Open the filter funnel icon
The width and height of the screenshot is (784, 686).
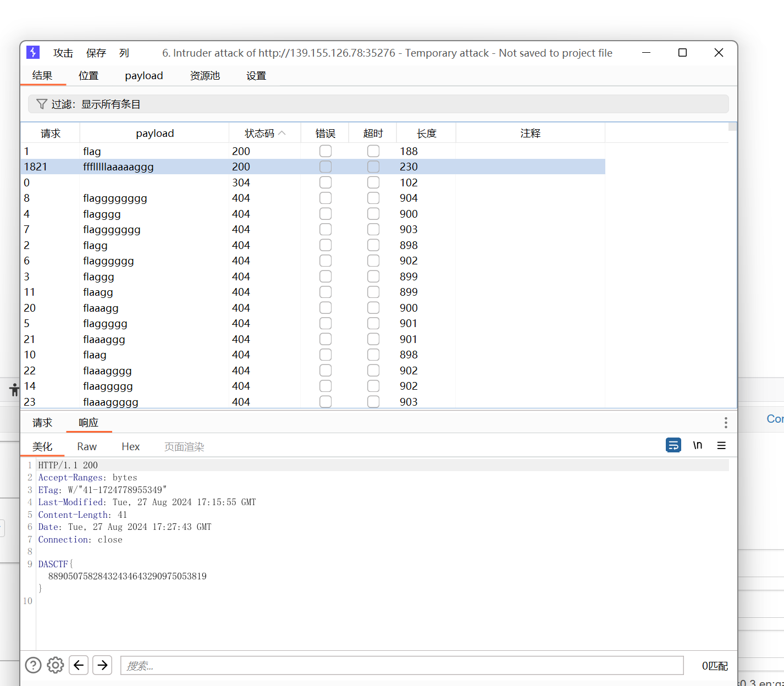[x=41, y=104]
